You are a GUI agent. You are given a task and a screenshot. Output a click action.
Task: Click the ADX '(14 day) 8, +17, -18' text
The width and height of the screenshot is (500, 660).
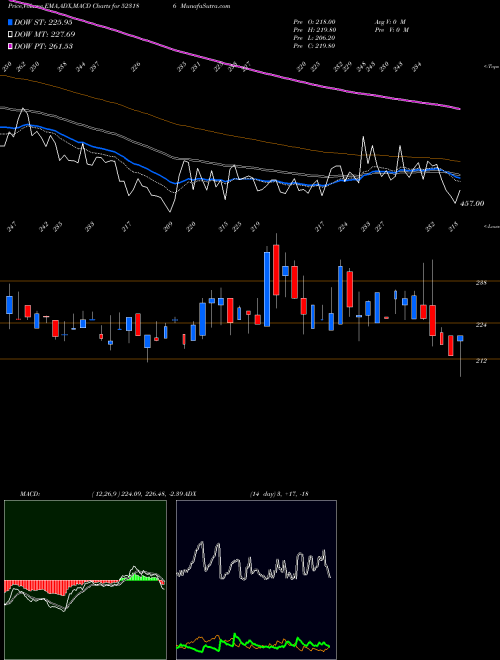279,493
